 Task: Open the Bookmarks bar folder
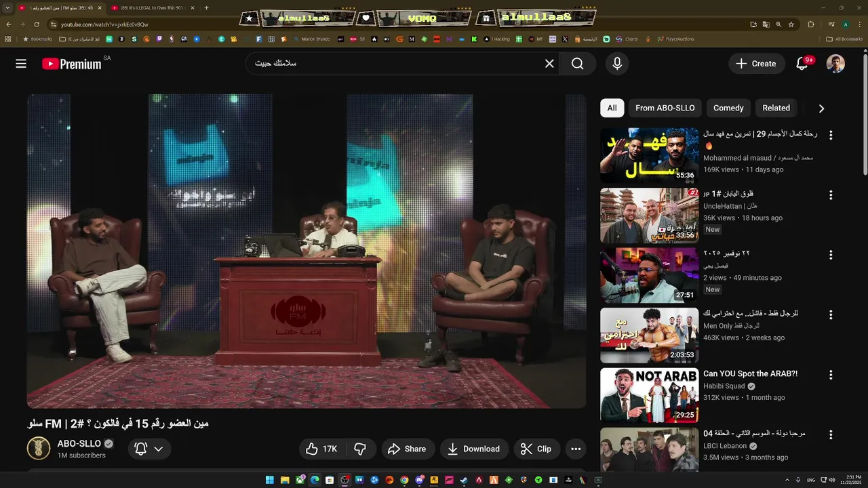tap(37, 39)
